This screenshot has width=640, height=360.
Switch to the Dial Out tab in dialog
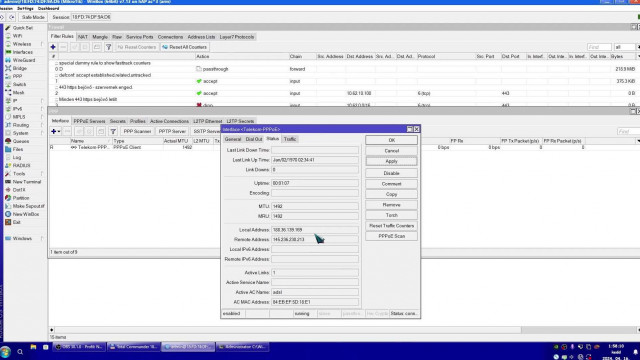[x=254, y=139]
